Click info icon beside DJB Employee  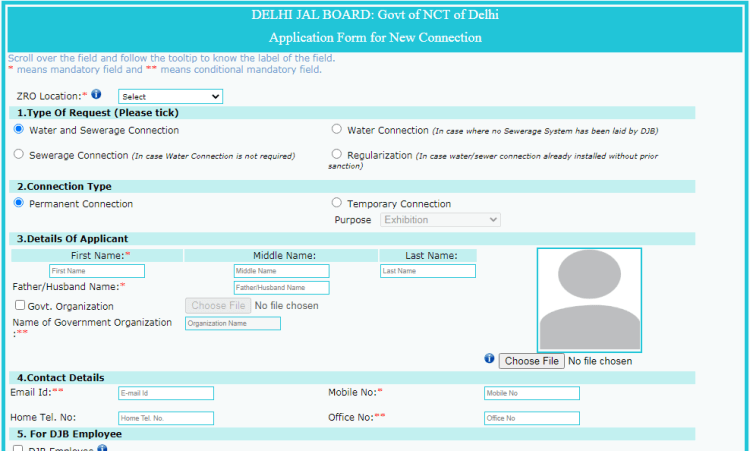102,448
